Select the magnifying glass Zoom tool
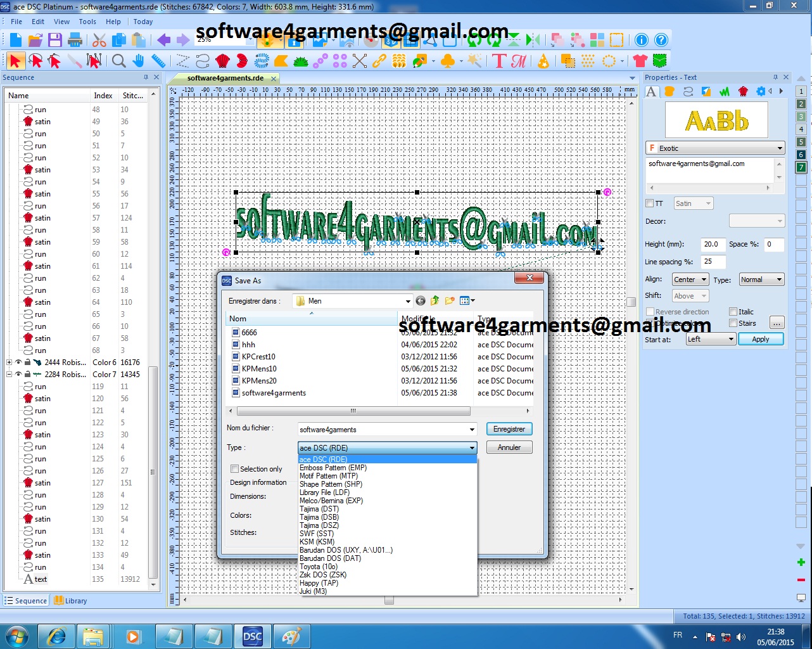Image resolution: width=812 pixels, height=649 pixels. pos(118,61)
